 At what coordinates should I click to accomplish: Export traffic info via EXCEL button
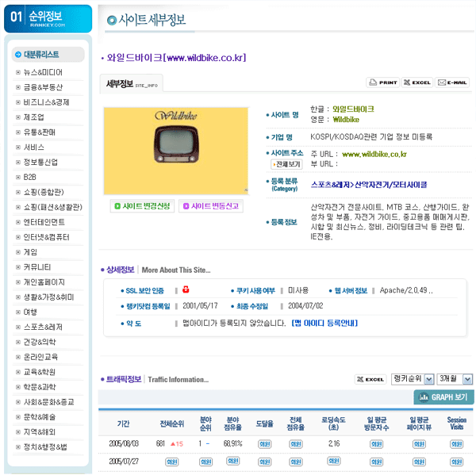coord(370,379)
